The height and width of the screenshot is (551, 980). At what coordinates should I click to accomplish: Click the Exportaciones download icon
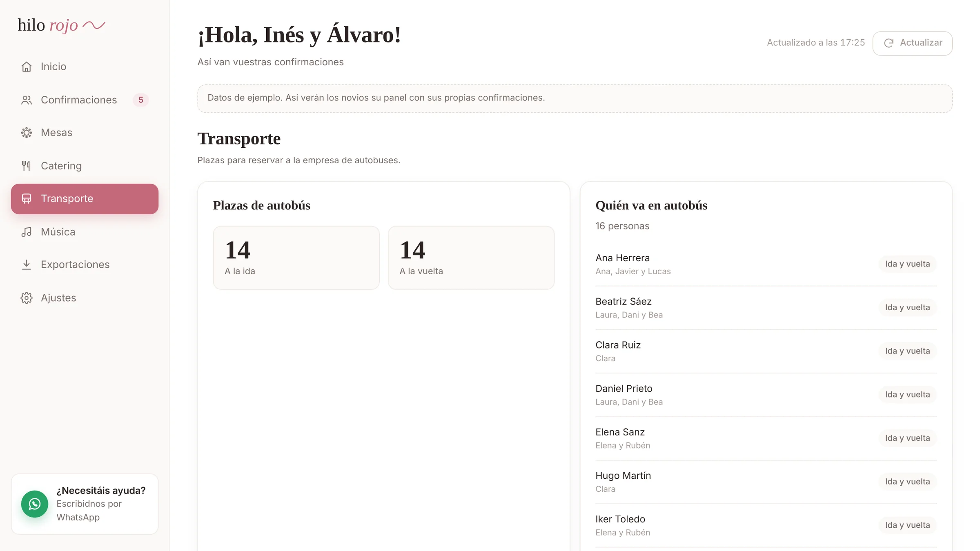27,264
